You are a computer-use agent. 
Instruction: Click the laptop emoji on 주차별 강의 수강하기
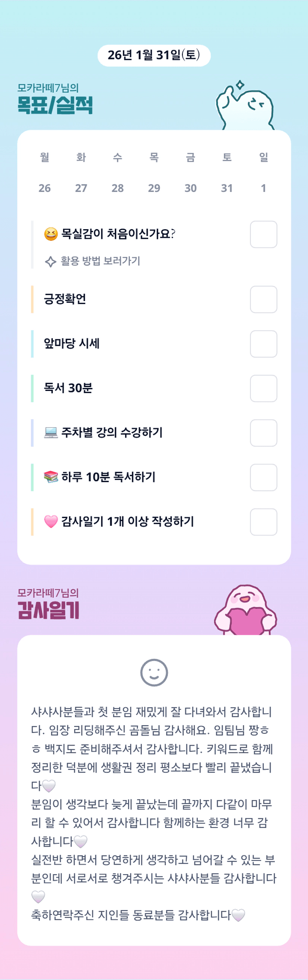(51, 433)
